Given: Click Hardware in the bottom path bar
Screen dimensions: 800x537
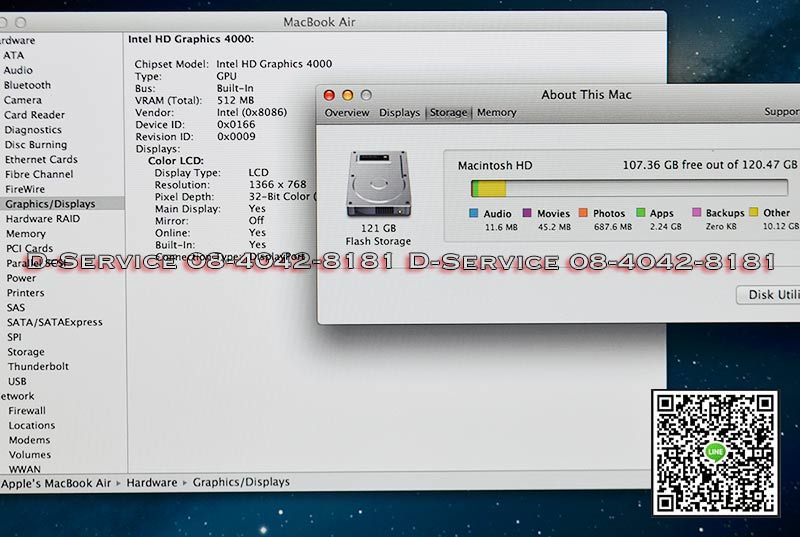Looking at the screenshot, I should 152,482.
